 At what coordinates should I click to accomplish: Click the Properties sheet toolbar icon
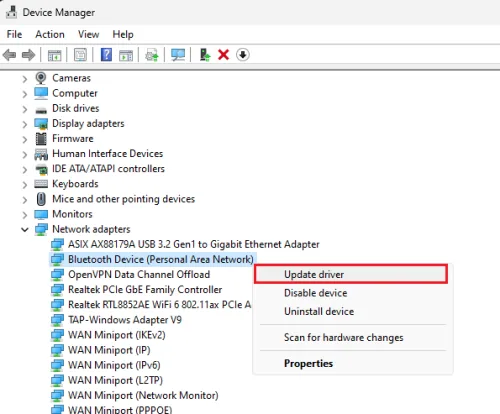80,55
